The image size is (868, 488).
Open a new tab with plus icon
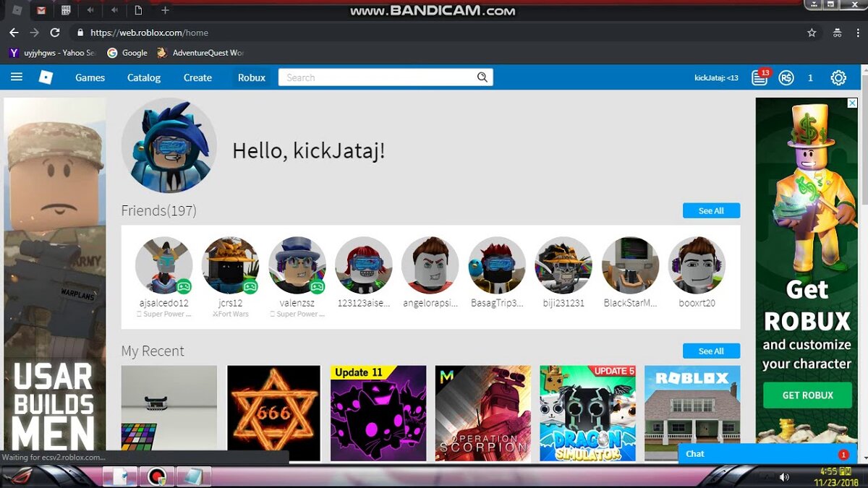(165, 10)
